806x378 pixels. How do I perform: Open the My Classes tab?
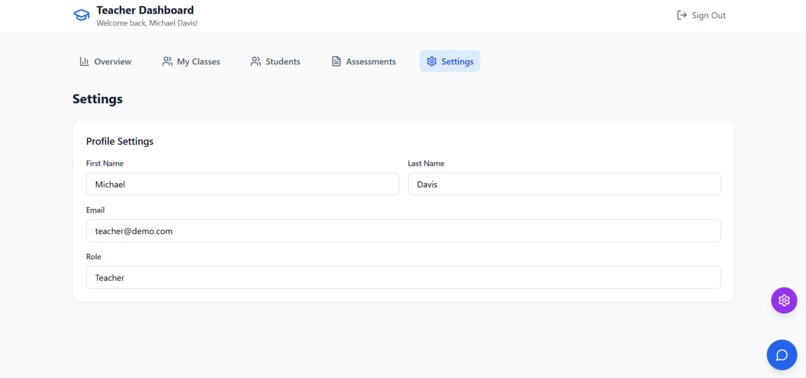click(191, 61)
